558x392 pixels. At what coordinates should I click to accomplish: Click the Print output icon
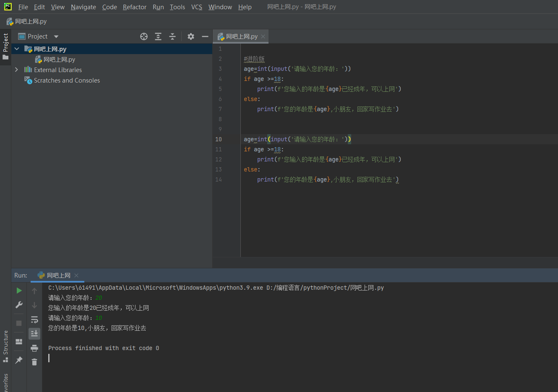tap(34, 348)
